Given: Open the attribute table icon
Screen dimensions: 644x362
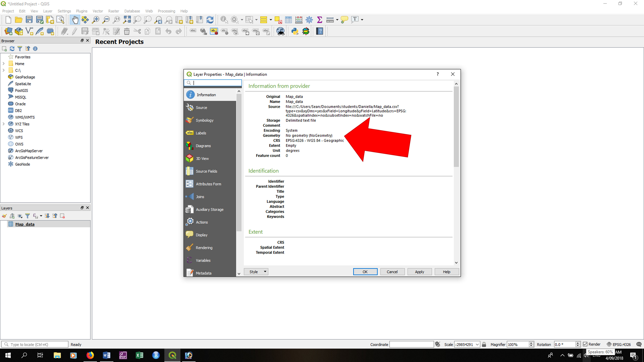Looking at the screenshot, I should 288,20.
